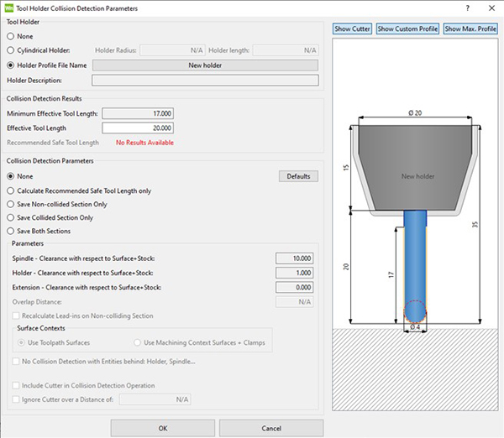Select Save Collided Section Only option
This screenshot has height=438, width=504.
pos(11,217)
